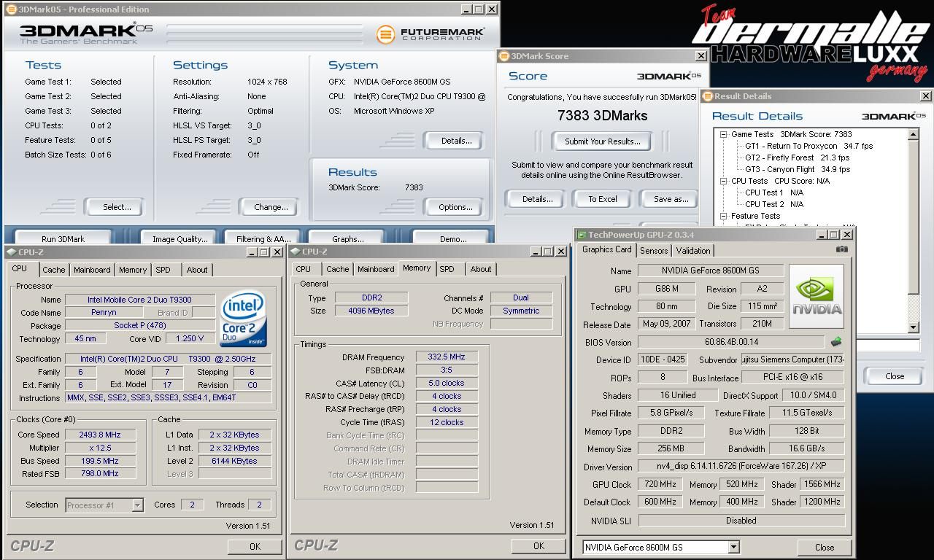Click the Select... tests button
The image size is (934, 560).
pos(113,207)
